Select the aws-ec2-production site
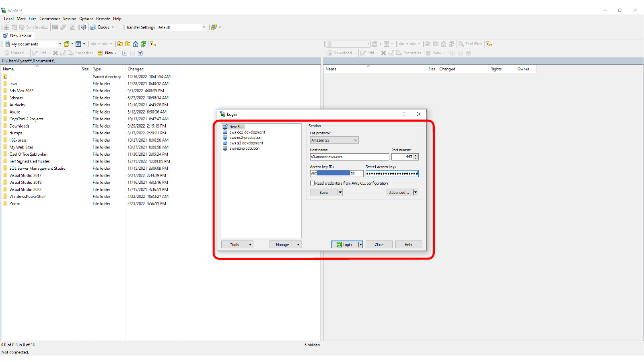Viewport: 644px width, 362px height. (245, 138)
